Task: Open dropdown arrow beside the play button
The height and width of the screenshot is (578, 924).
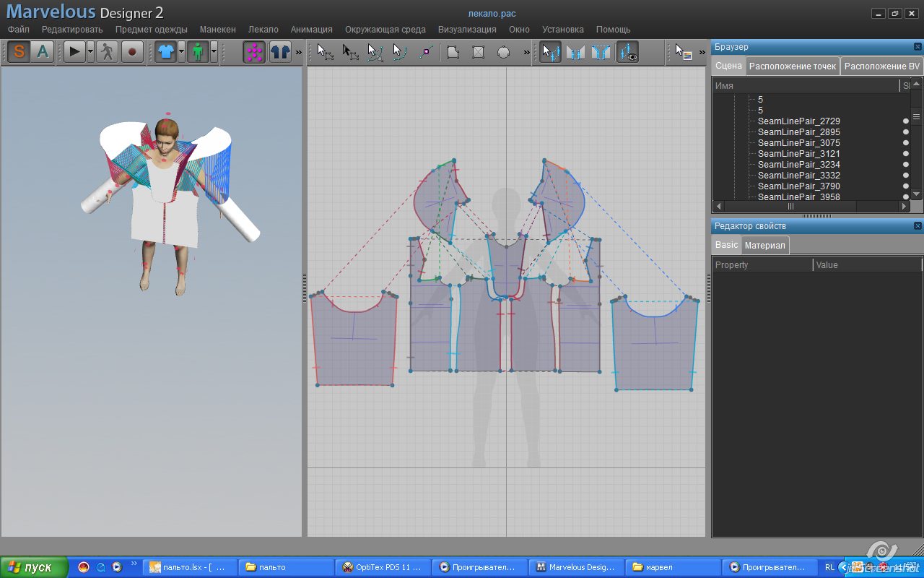Action: pyautogui.click(x=90, y=52)
